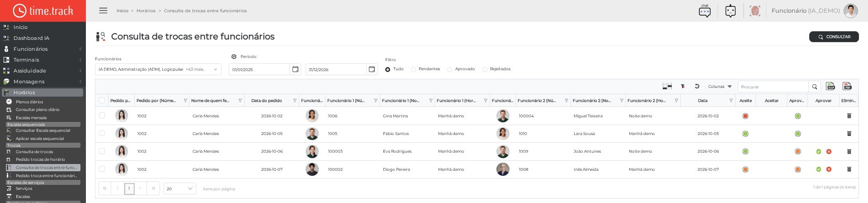The width and height of the screenshot is (868, 203).
Task: Open the Funcionários selection dropdown
Action: pyautogui.click(x=158, y=69)
